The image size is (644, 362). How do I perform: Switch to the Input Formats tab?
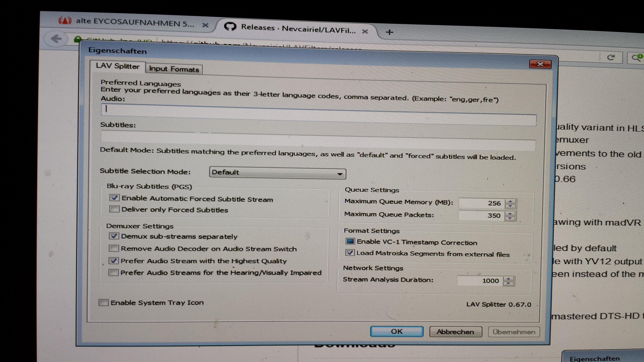pos(174,69)
